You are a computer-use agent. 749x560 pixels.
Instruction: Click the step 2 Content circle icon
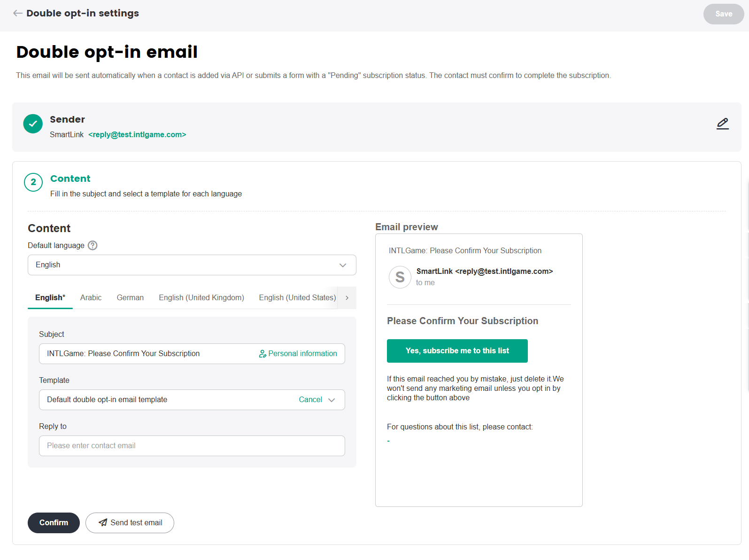click(x=33, y=182)
